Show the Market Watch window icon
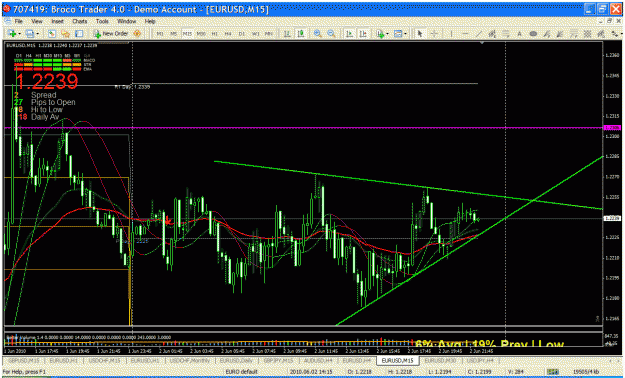Screen dimensions: 625x378 pos(51,34)
